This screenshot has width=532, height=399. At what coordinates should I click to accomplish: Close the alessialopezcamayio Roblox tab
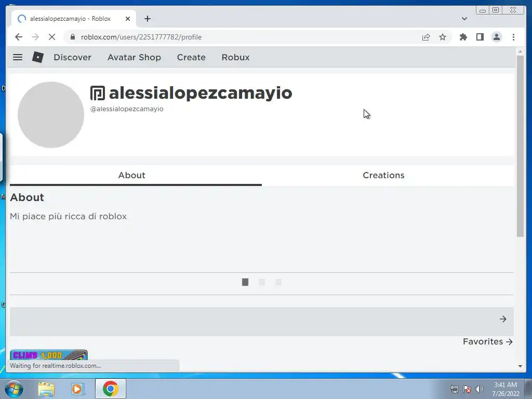pyautogui.click(x=128, y=19)
